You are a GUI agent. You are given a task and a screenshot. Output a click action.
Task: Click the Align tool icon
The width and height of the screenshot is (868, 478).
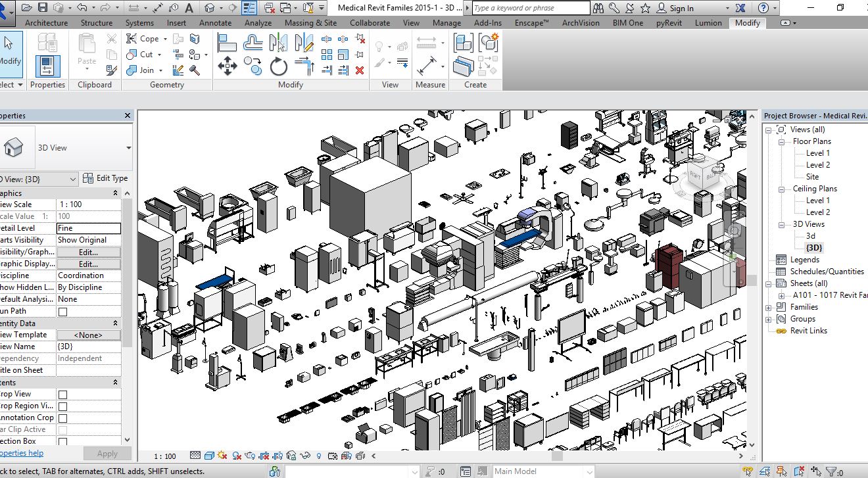tap(228, 43)
